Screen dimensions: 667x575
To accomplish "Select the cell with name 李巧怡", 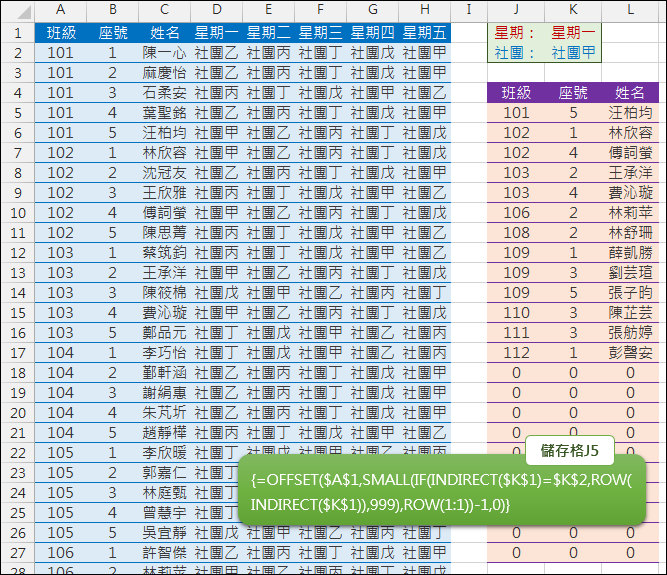I will pos(165,353).
